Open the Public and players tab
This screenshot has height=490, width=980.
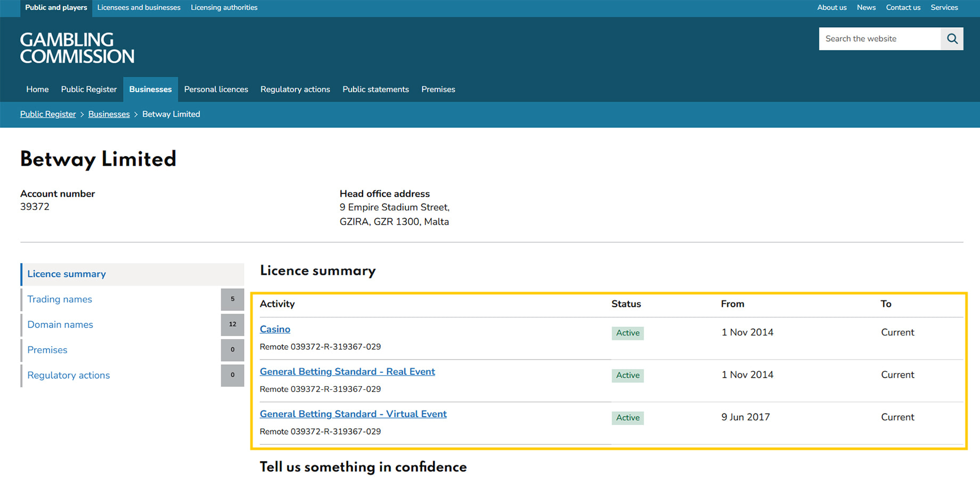click(x=56, y=8)
